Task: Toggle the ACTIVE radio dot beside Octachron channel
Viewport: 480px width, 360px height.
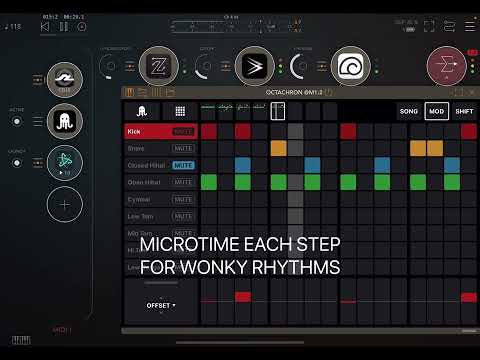Action: (17, 121)
